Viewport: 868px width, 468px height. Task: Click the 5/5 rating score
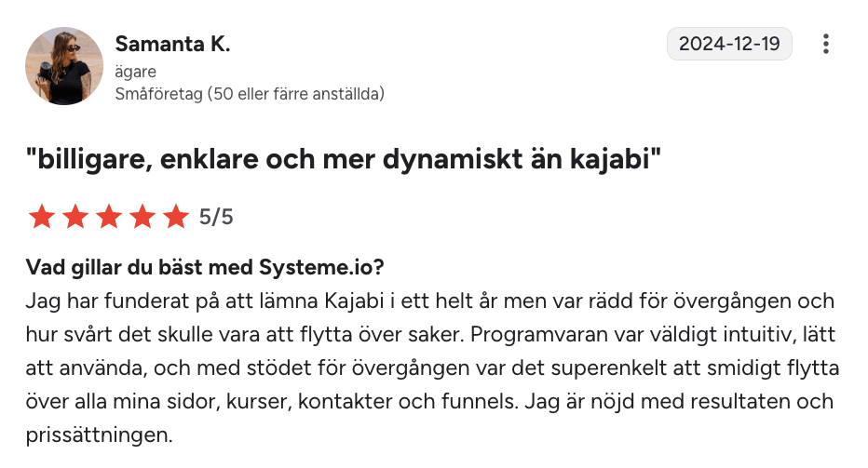point(216,218)
